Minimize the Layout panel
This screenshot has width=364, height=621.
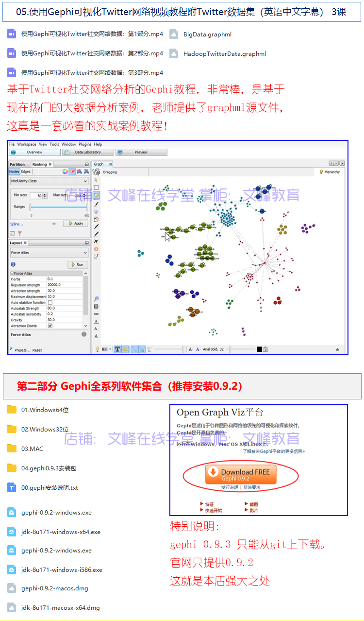click(x=86, y=243)
